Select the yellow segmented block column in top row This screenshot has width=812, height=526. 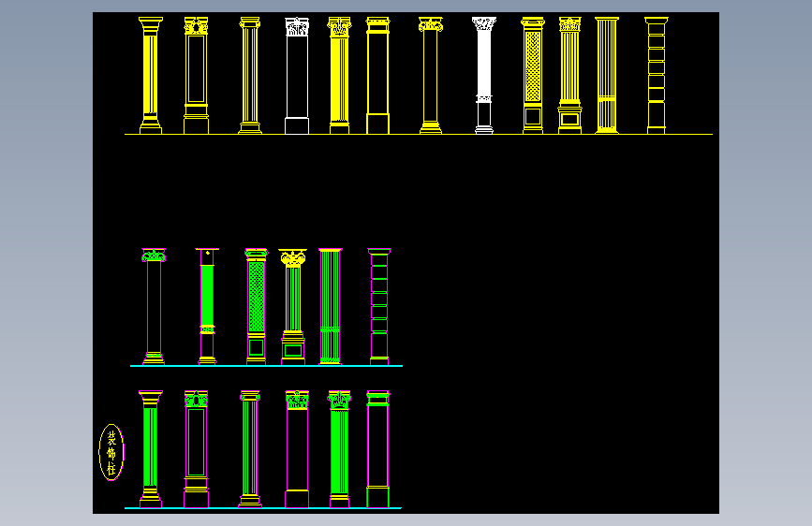click(657, 76)
